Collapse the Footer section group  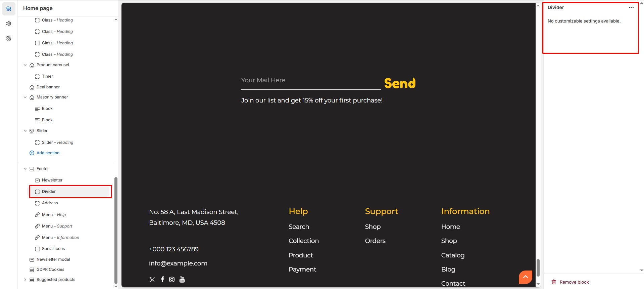(x=25, y=169)
